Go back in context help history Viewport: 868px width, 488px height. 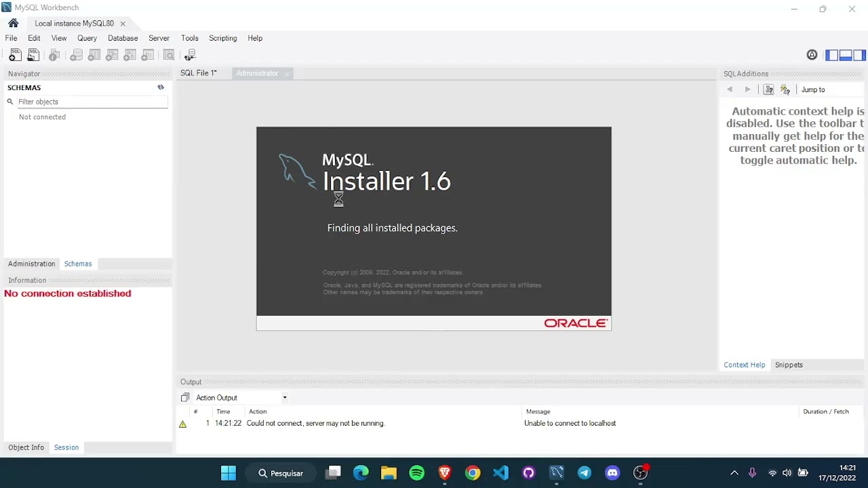730,89
